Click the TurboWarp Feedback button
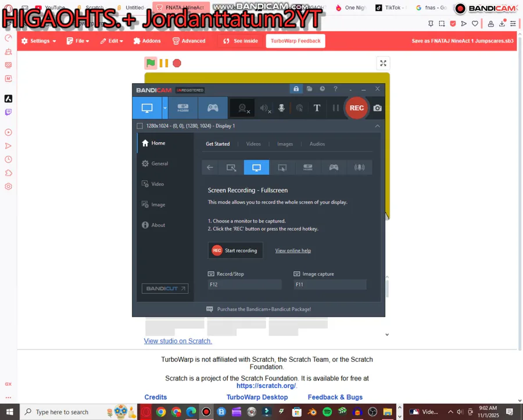 point(296,41)
